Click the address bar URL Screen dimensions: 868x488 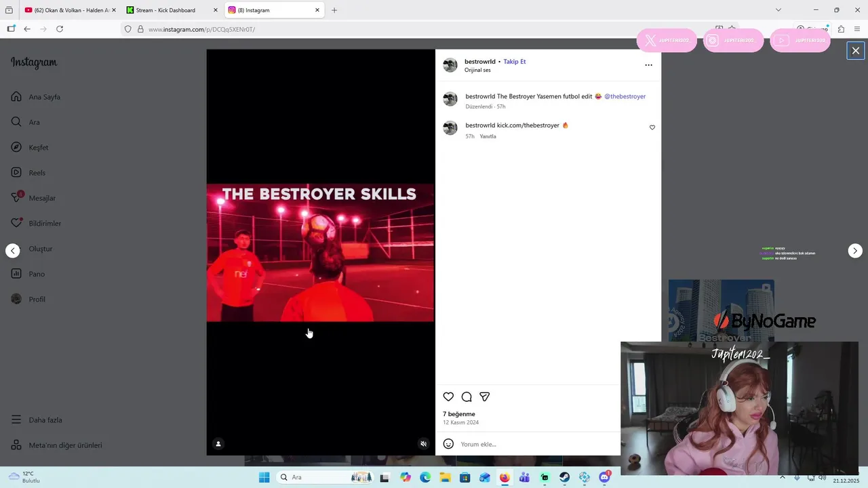[201, 30]
